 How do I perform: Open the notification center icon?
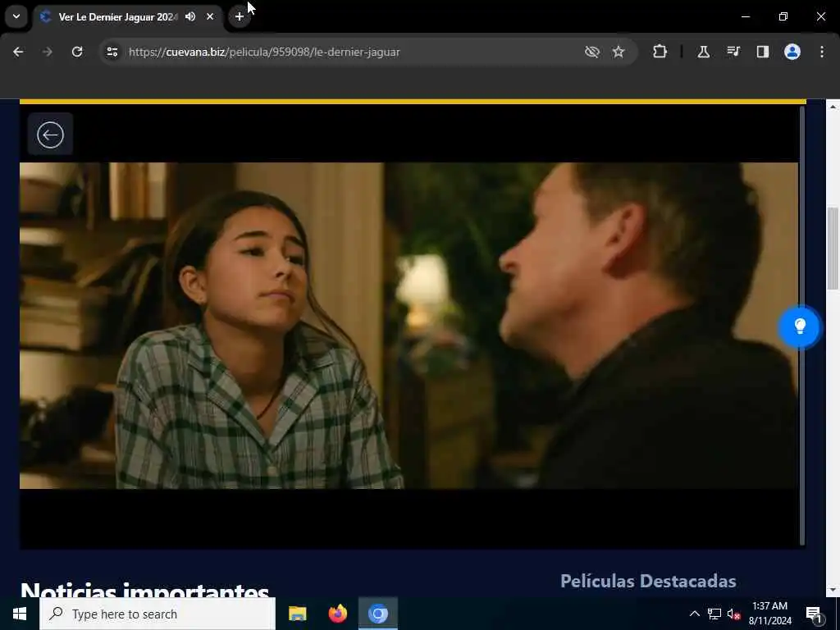coord(814,614)
